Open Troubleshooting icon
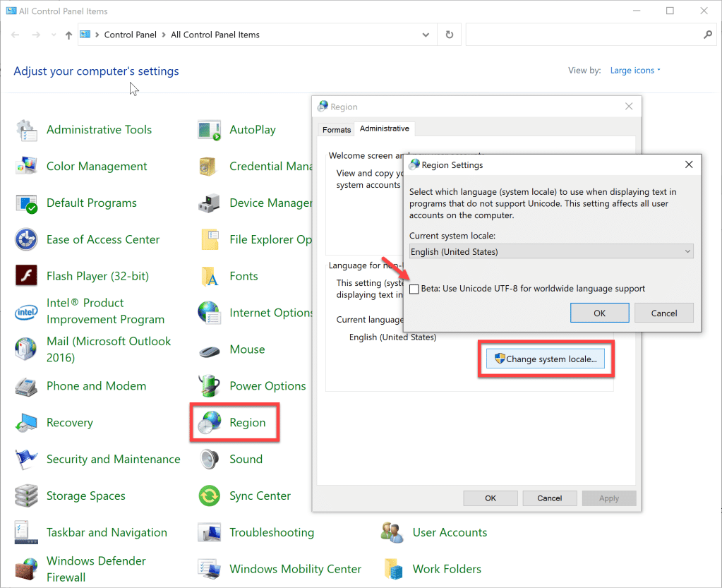Image resolution: width=722 pixels, height=588 pixels. (x=210, y=532)
